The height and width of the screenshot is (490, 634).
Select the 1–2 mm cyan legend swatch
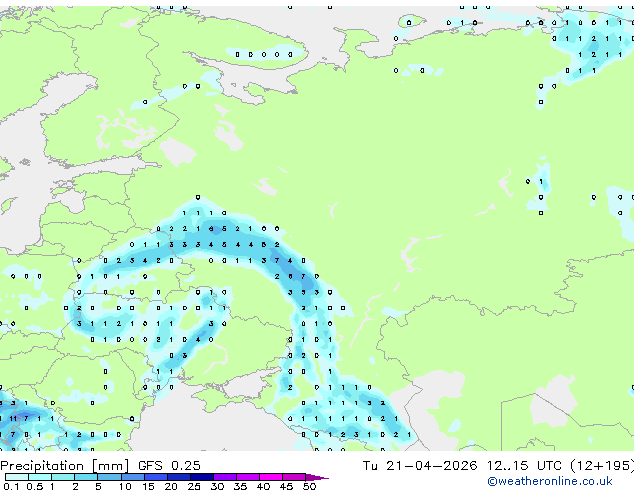click(63, 477)
